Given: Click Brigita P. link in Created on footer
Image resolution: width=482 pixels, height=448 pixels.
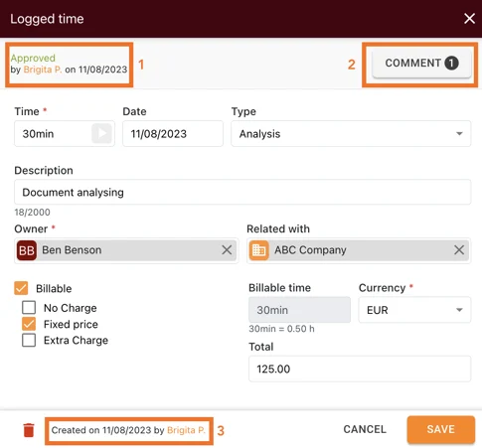Looking at the screenshot, I should (x=186, y=430).
